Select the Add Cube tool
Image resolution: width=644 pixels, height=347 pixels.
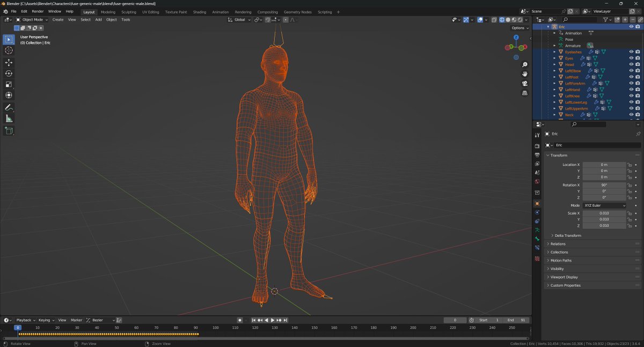[9, 131]
